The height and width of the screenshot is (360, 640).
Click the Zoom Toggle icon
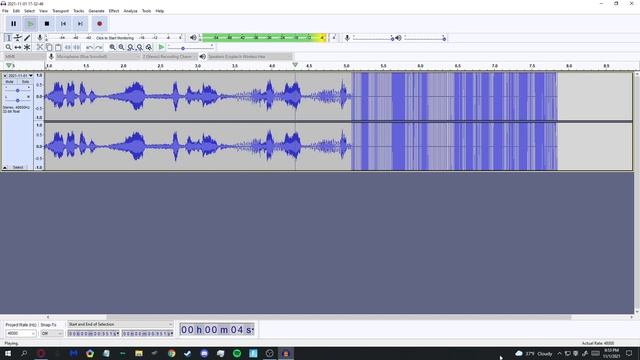[149, 47]
